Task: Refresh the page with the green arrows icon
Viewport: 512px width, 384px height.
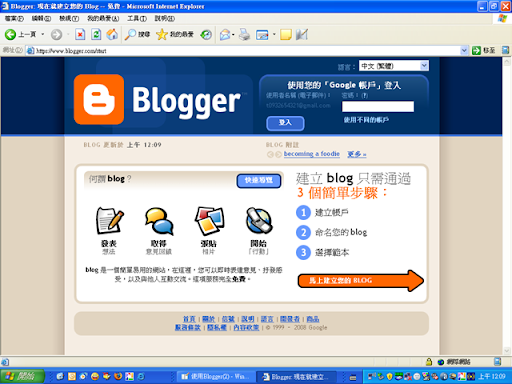Action: point(96,34)
